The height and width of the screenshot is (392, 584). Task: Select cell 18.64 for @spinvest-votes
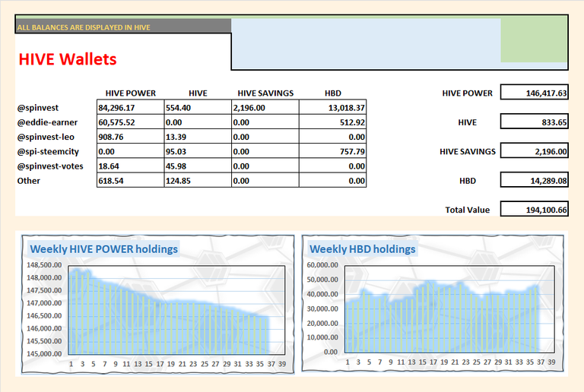[130, 166]
